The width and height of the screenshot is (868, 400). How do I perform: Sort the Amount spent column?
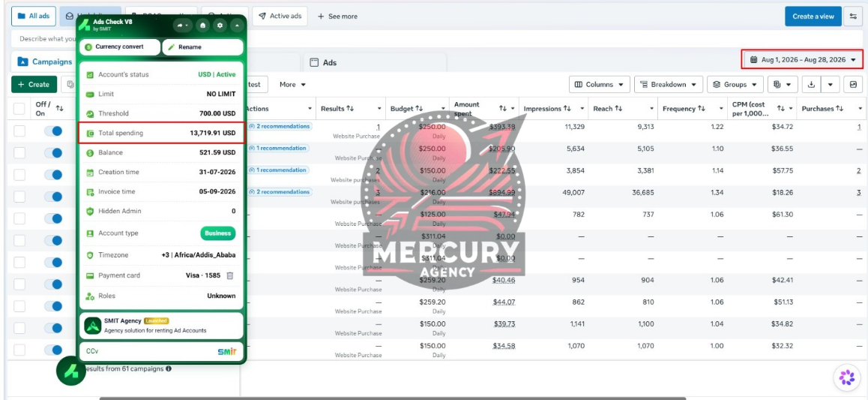[x=503, y=109]
